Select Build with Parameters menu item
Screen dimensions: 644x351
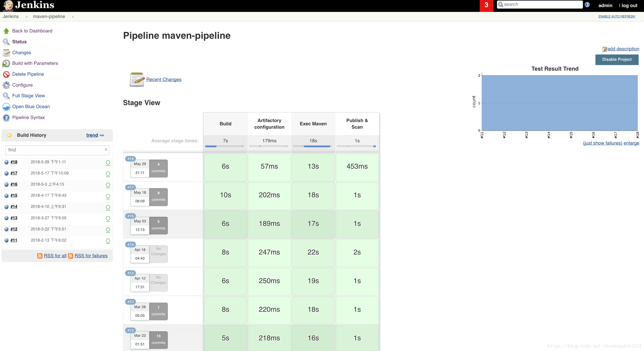click(35, 63)
